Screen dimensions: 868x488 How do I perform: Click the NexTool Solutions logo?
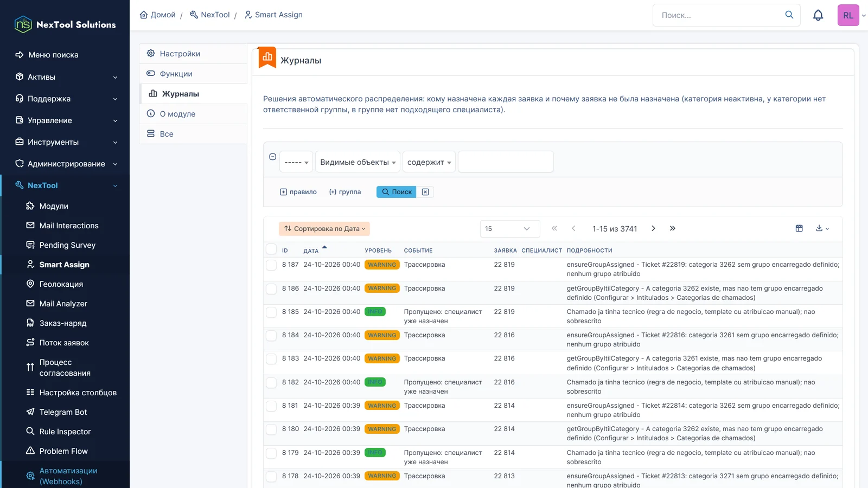pyautogui.click(x=65, y=24)
